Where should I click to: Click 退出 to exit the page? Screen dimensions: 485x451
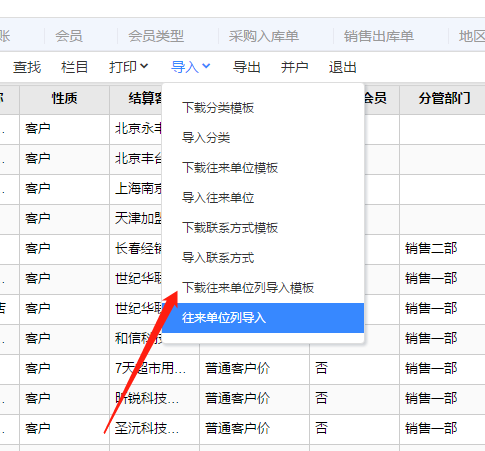click(343, 67)
